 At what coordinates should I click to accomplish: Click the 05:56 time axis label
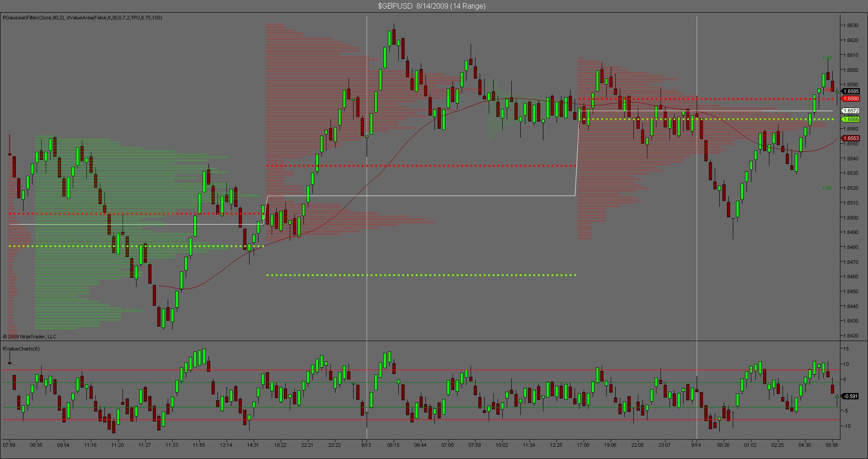coord(832,445)
